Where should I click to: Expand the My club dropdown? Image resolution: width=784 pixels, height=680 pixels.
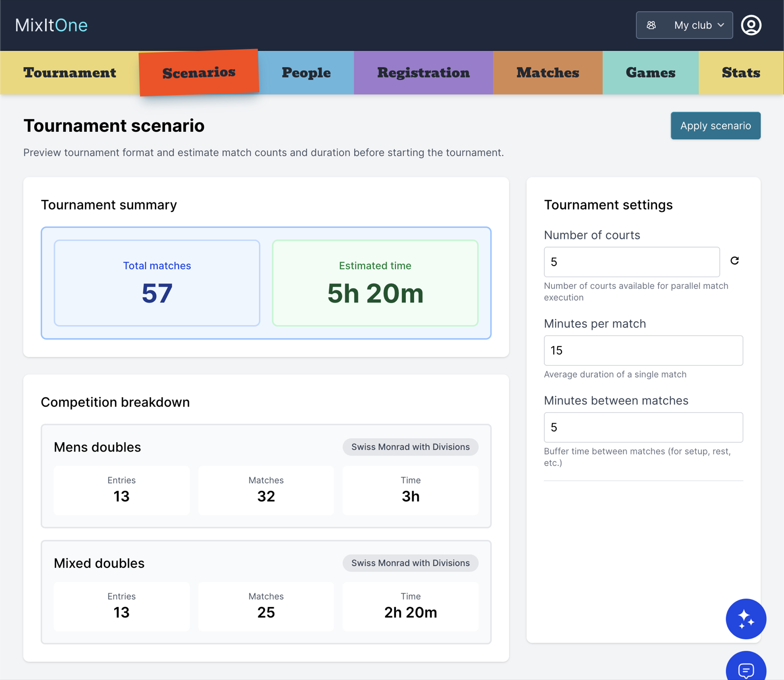698,25
